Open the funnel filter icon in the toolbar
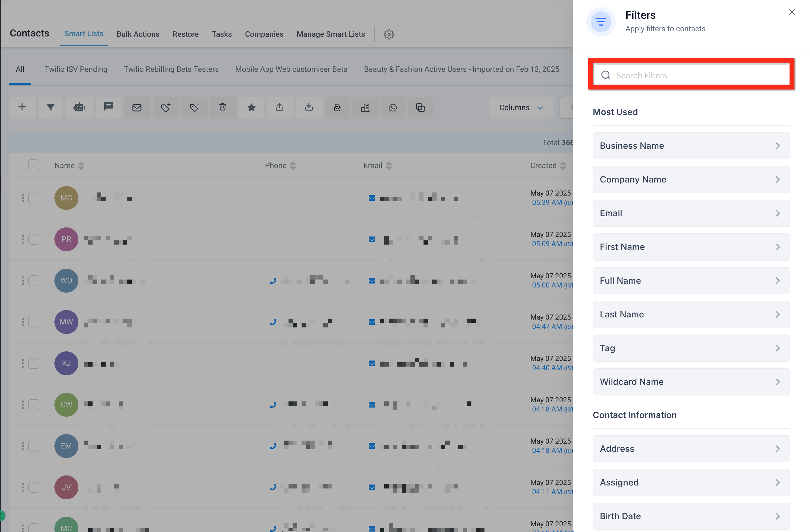The height and width of the screenshot is (532, 810). [x=51, y=107]
